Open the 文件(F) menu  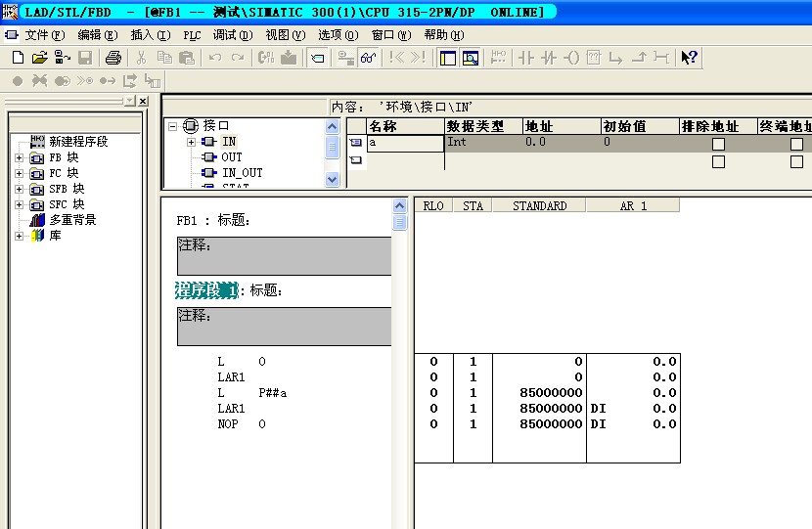[x=45, y=34]
